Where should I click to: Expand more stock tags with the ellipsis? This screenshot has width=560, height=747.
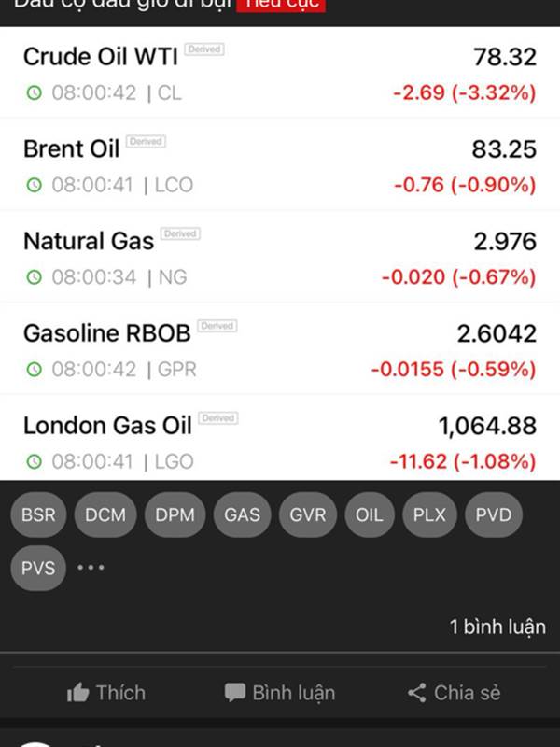click(x=91, y=568)
